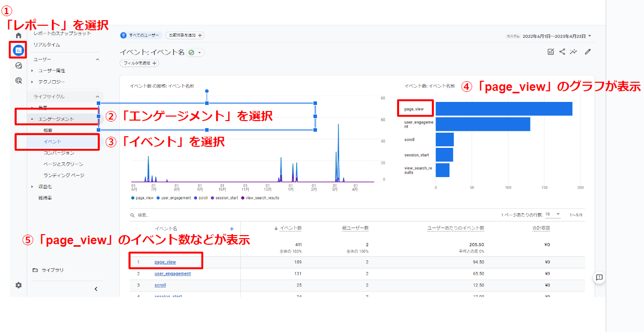Click the customize report icon
Viewport: 644px width, 332px height.
(x=550, y=51)
